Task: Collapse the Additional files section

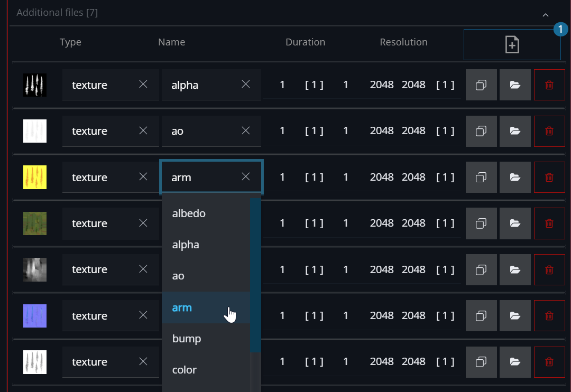Action: click(546, 15)
